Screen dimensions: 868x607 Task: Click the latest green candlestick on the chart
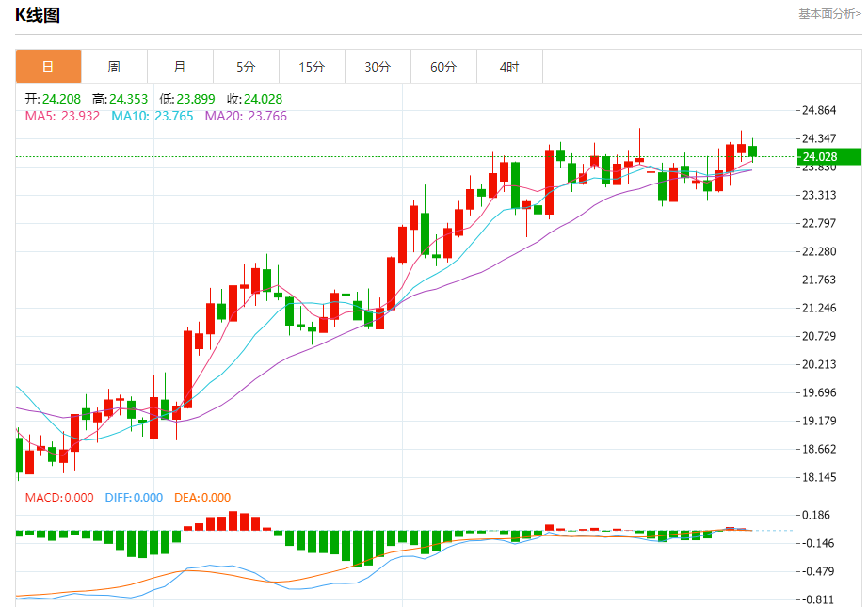click(x=752, y=152)
